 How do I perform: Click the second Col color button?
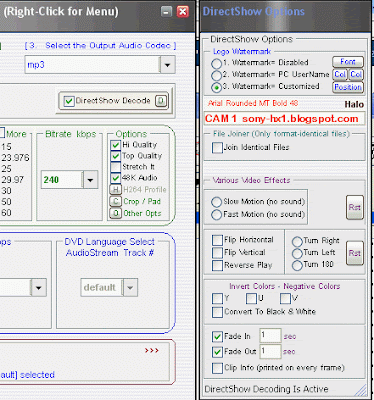tap(356, 74)
